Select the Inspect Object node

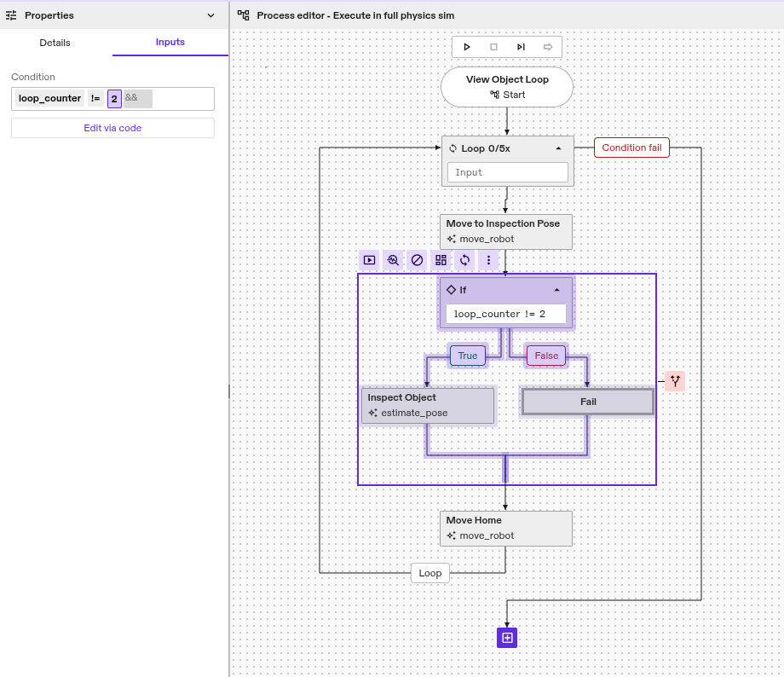coord(428,405)
